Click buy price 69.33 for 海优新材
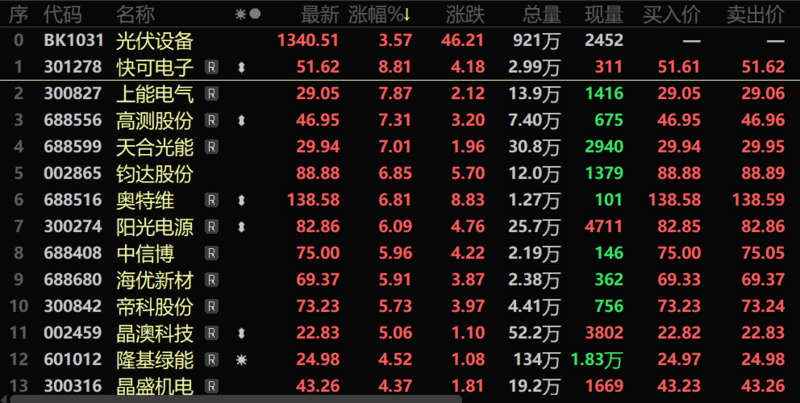 (679, 280)
